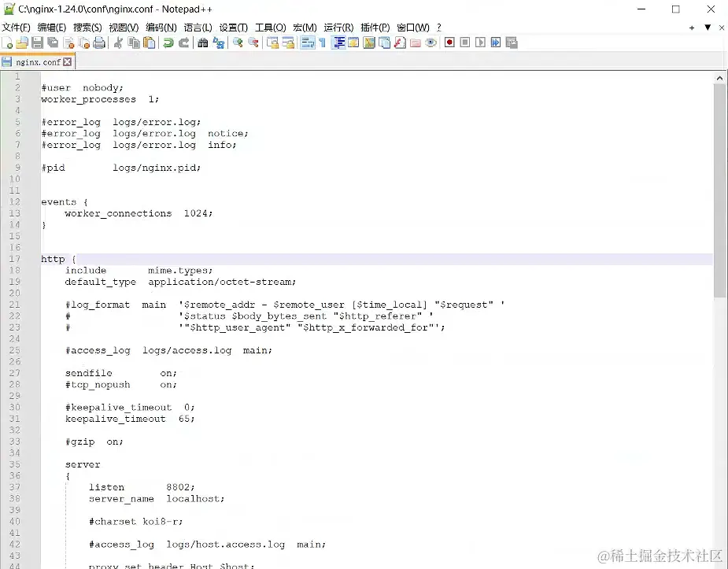This screenshot has height=569, width=728.
Task: Click the plus button near the menu bar's right end
Action: click(x=692, y=28)
